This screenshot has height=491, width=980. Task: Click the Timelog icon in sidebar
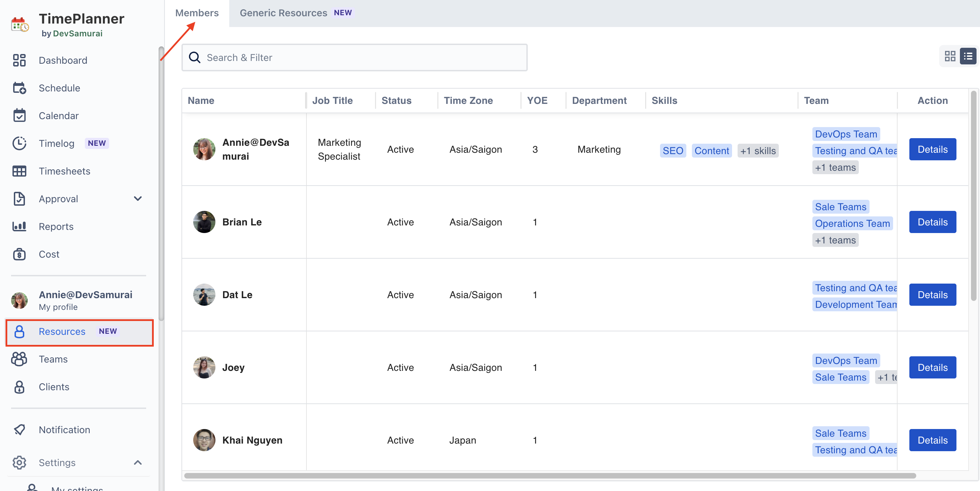coord(19,143)
